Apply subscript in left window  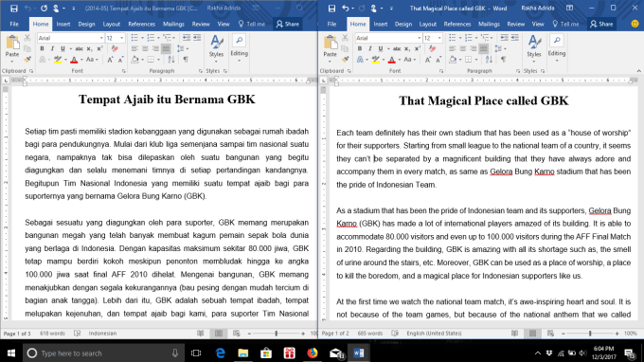[x=89, y=49]
